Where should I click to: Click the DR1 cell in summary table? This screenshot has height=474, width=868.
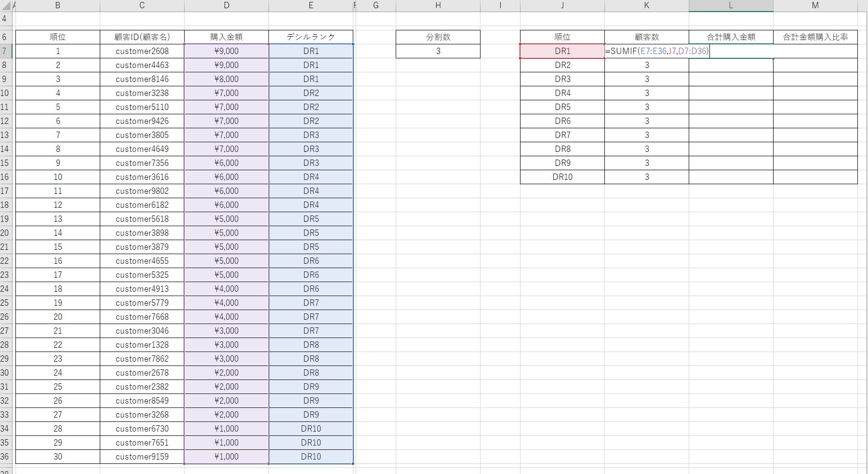(x=562, y=51)
